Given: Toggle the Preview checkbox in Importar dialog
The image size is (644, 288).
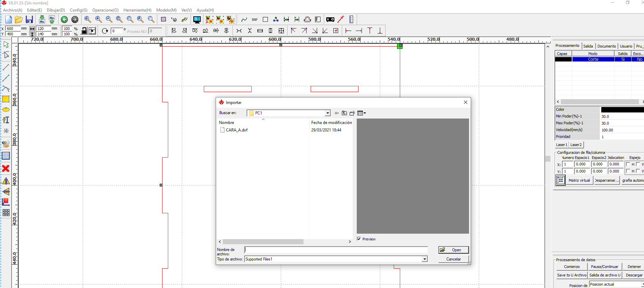Looking at the screenshot, I should click(359, 239).
